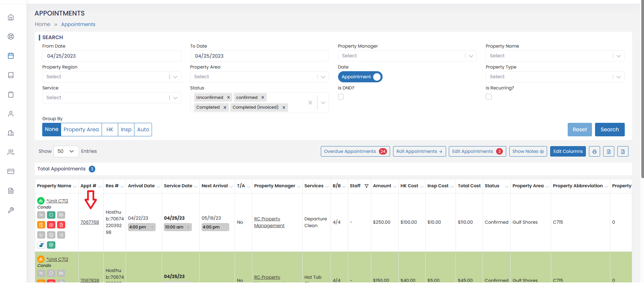Click the gray star icon under Unit C712
This screenshot has width=644, height=301.
pos(41,235)
